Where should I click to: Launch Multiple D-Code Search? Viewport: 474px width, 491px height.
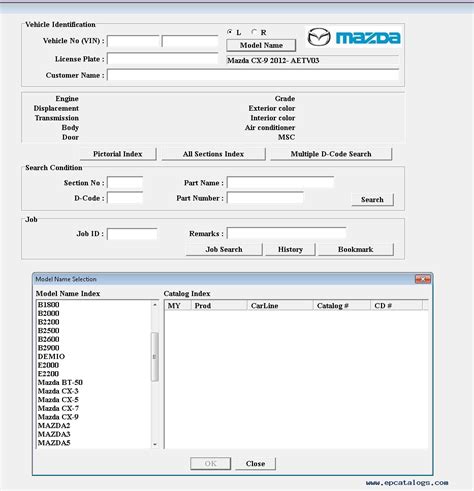[331, 154]
